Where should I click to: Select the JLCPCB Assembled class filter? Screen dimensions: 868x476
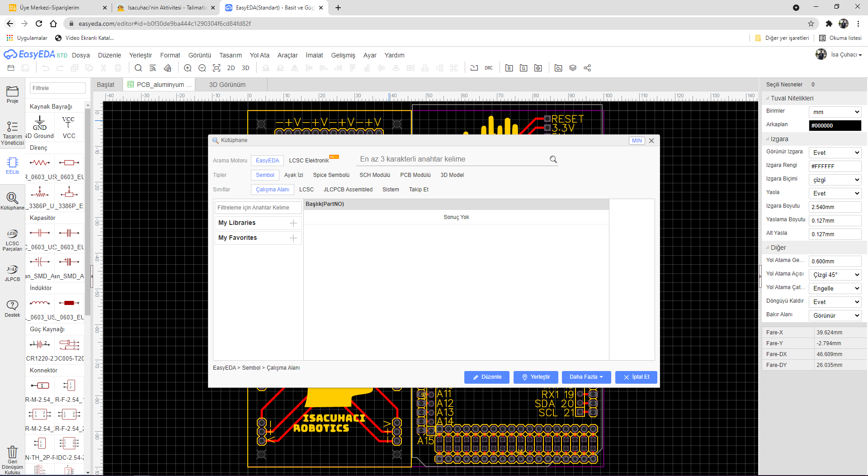pyautogui.click(x=348, y=189)
